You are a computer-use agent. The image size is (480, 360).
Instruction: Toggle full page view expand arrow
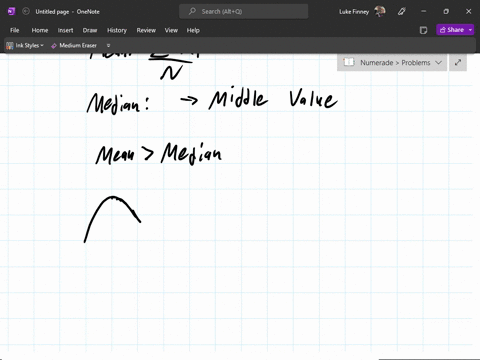(x=458, y=62)
